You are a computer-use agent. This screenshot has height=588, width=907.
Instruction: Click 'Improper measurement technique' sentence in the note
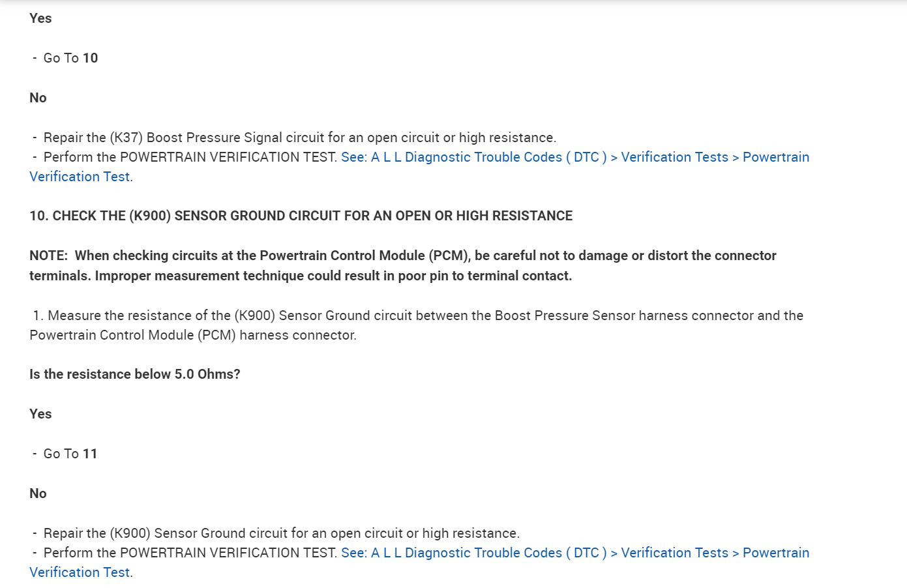coord(333,276)
